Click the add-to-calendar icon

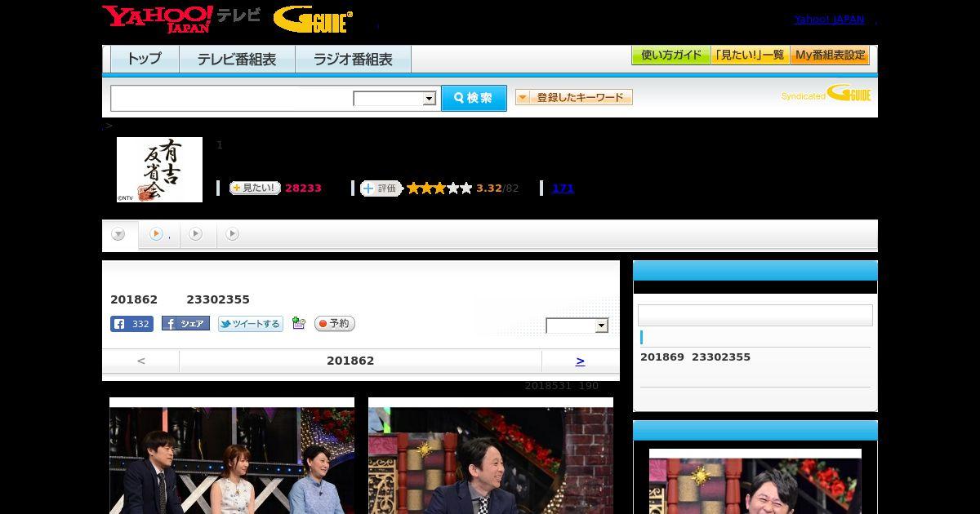pos(298,324)
